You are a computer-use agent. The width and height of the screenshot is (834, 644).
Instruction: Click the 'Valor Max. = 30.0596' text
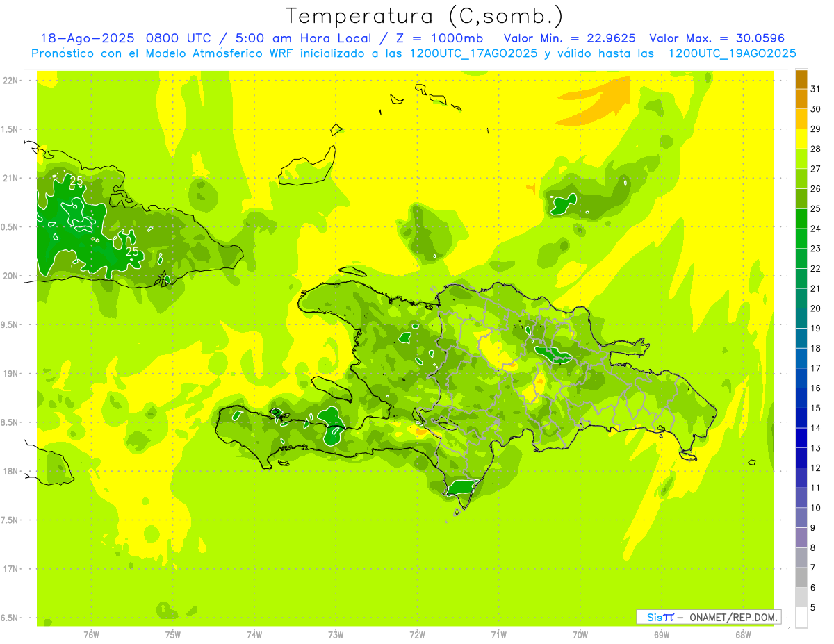tap(717, 38)
